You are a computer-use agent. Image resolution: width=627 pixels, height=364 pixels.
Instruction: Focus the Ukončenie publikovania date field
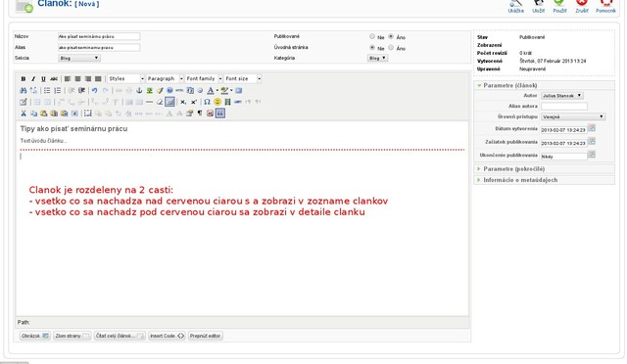[x=564, y=157]
